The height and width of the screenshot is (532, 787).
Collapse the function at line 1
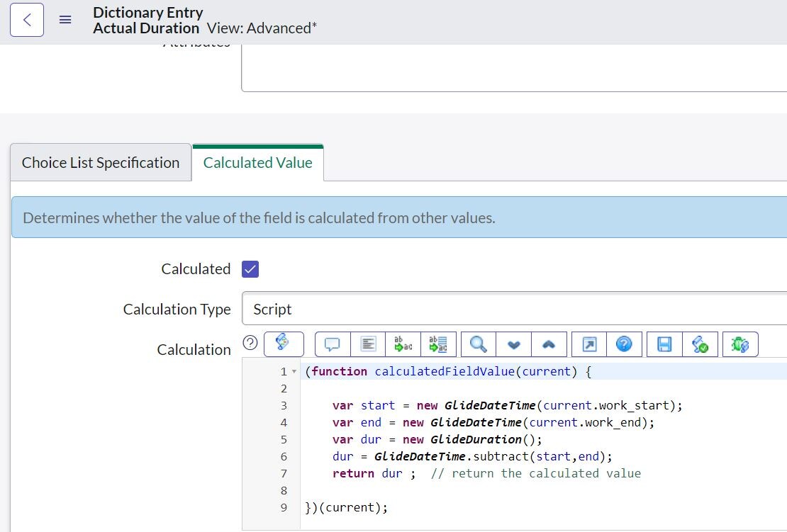pos(294,372)
